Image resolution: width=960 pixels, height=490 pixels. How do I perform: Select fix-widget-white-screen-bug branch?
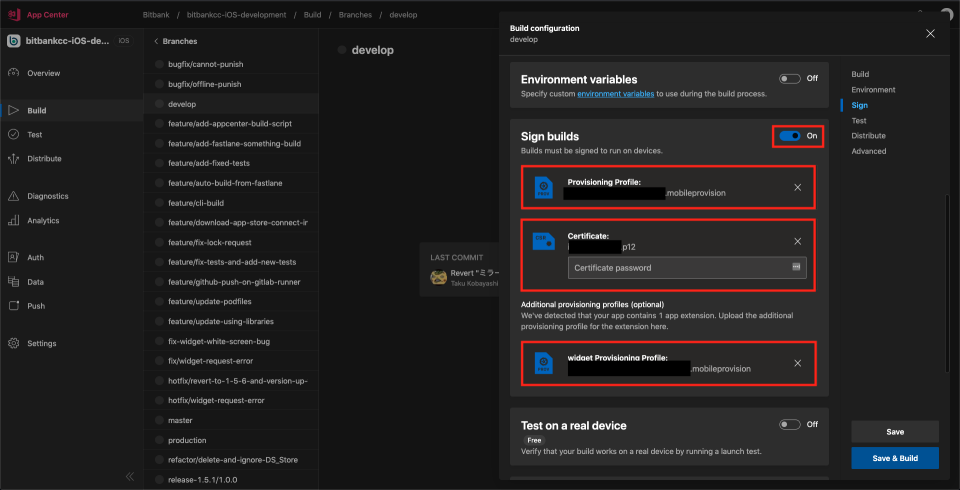[231, 341]
